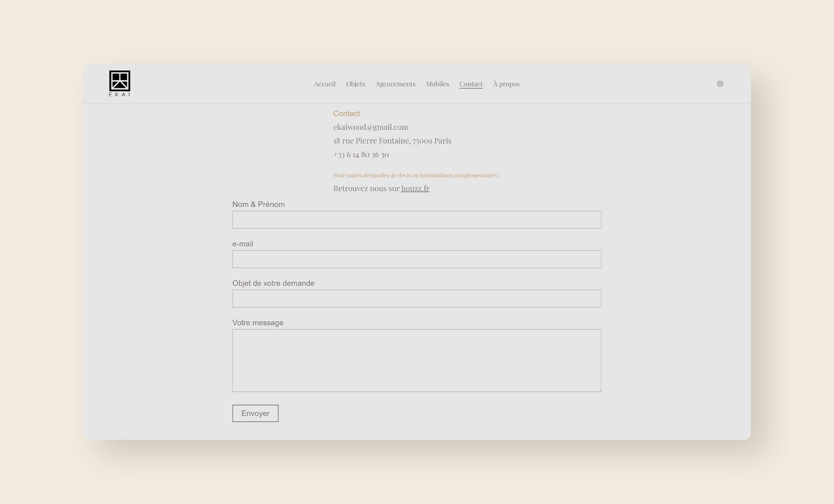Open the Instagram icon link
Screen dimensions: 834x504
coord(720,83)
